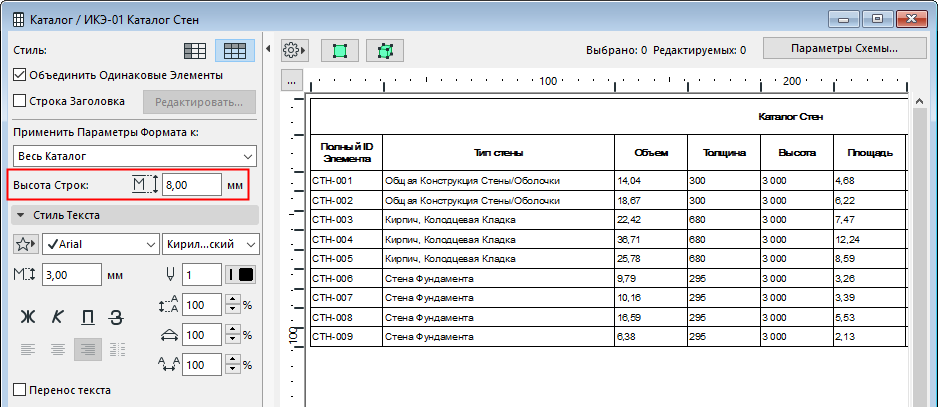
Task: Select cell СТН-003
Action: click(x=347, y=220)
